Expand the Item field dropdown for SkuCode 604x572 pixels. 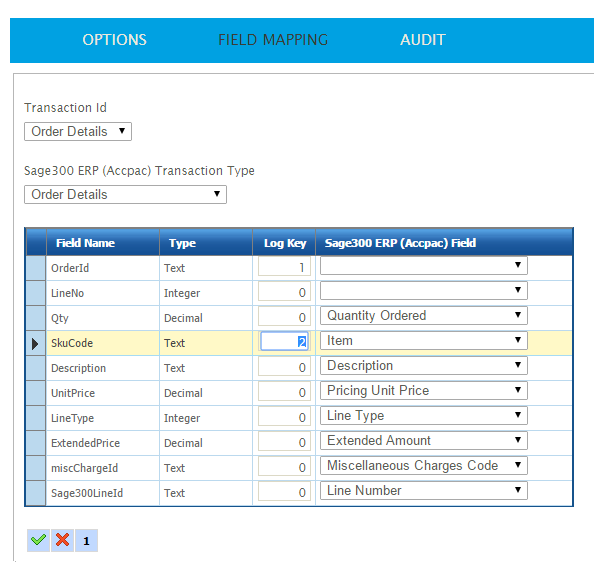click(x=423, y=341)
